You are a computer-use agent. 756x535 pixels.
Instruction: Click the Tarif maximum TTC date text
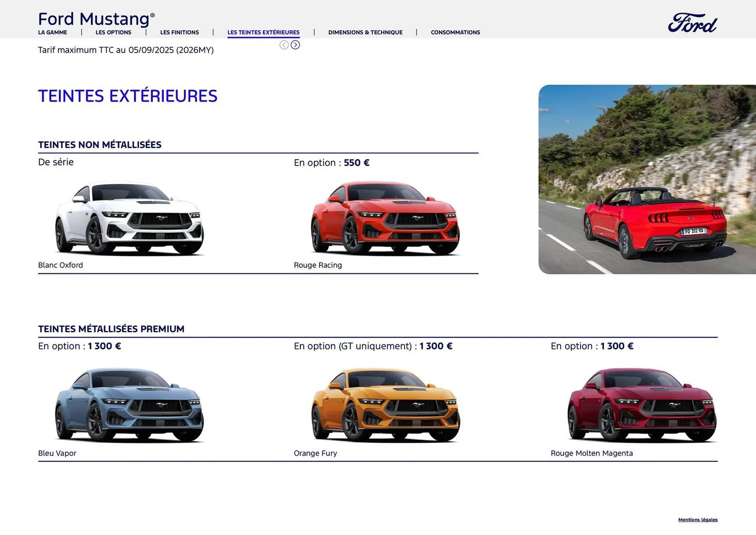[126, 50]
